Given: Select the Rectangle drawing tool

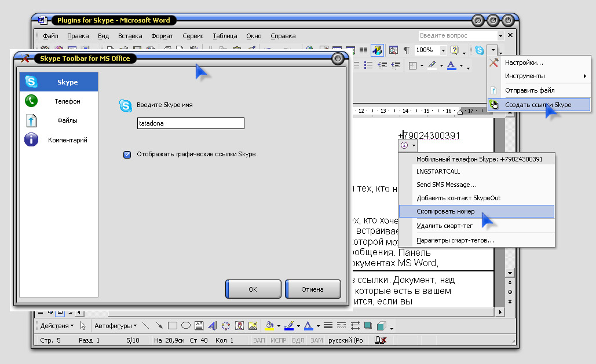Looking at the screenshot, I should click(x=173, y=326).
